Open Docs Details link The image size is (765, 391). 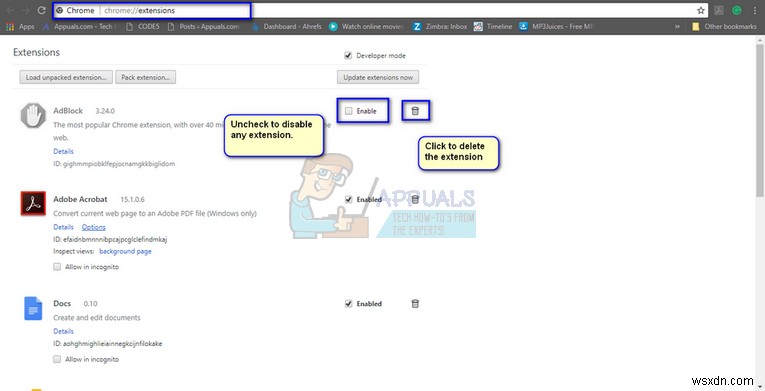[x=63, y=331]
